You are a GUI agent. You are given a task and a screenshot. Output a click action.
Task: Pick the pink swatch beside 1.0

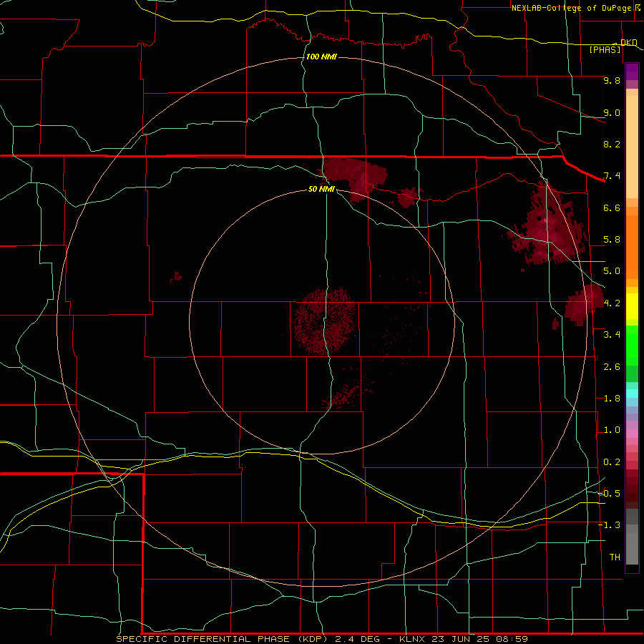click(632, 434)
